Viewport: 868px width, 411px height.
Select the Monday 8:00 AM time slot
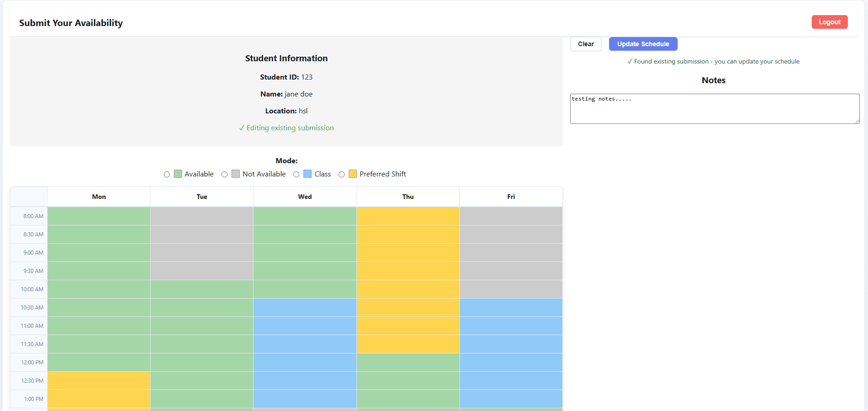99,216
